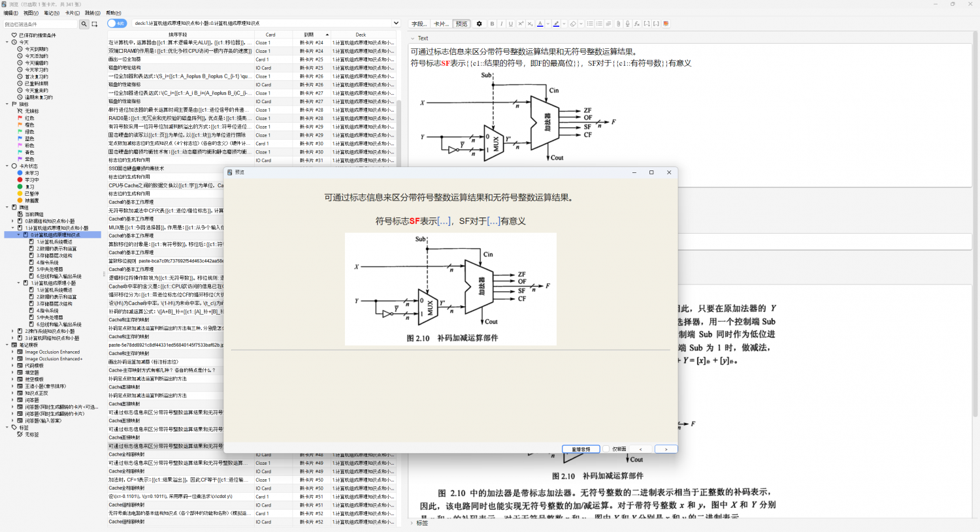Click the 预览 preview button in editor
This screenshot has width=980, height=532.
click(x=462, y=24)
